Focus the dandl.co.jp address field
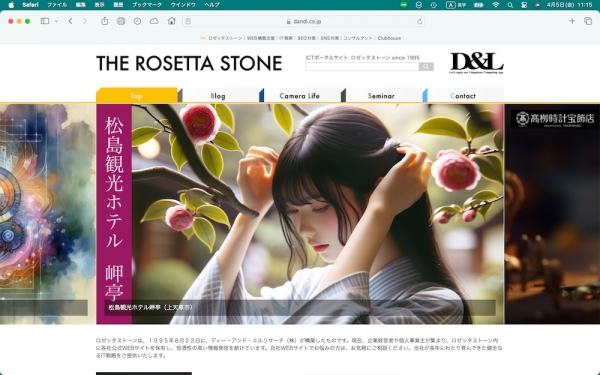This screenshot has height=375, width=600. (303, 21)
